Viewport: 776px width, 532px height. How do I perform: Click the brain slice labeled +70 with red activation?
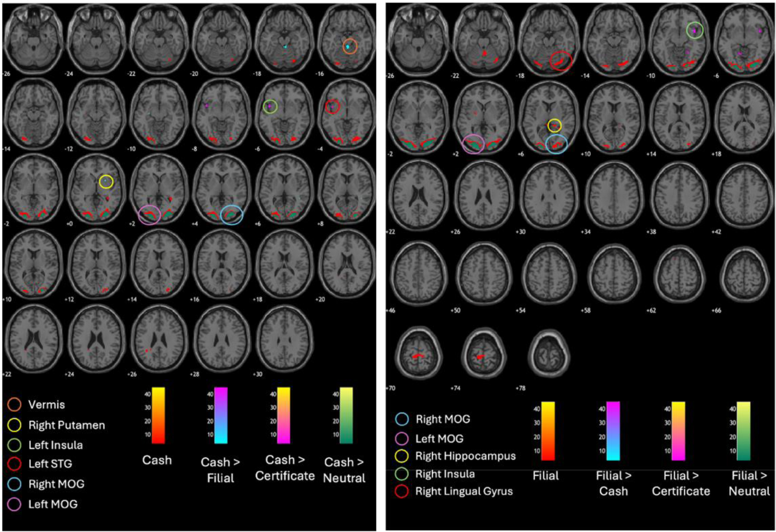tap(418, 355)
